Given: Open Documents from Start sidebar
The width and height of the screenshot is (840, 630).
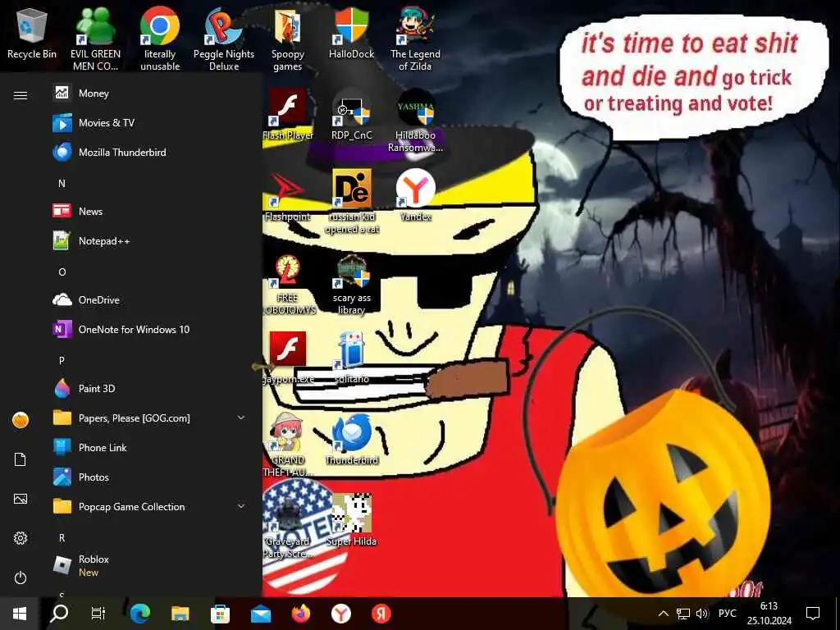Looking at the screenshot, I should [x=21, y=459].
